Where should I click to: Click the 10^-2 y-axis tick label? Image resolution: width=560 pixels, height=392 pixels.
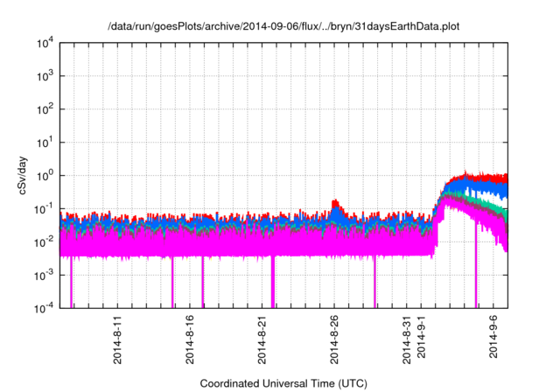coord(44,241)
